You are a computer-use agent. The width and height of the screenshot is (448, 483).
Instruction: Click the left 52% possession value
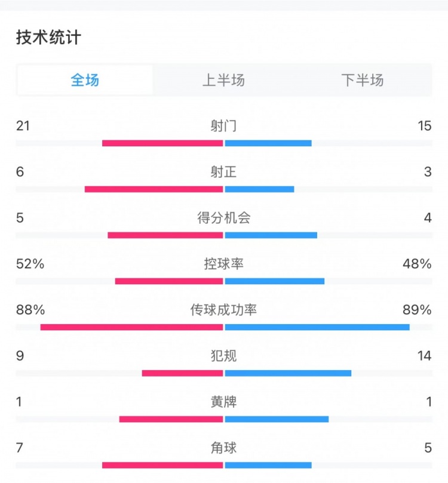30,264
